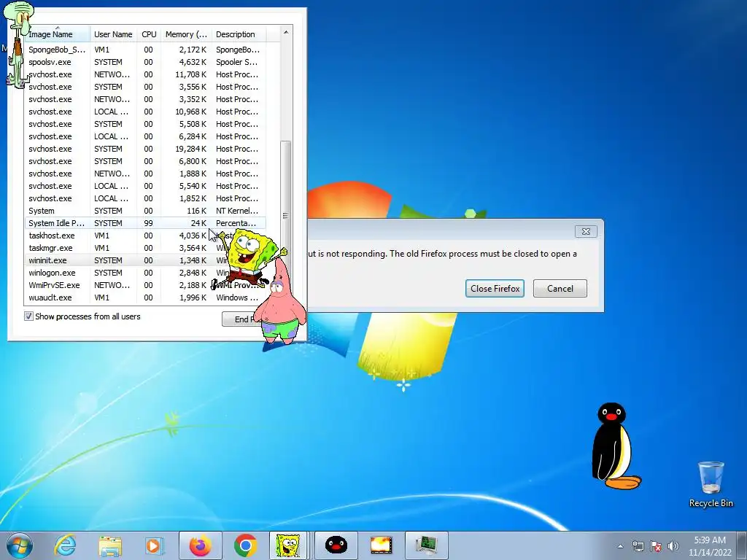
Task: Select the taskmgr.exe process
Action: coord(145,248)
